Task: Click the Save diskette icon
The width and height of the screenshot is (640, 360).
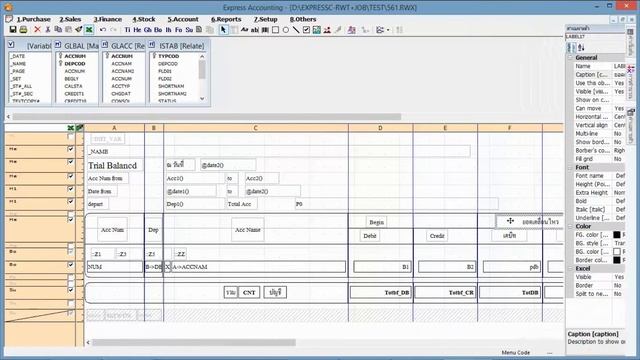Action: click(x=13, y=30)
